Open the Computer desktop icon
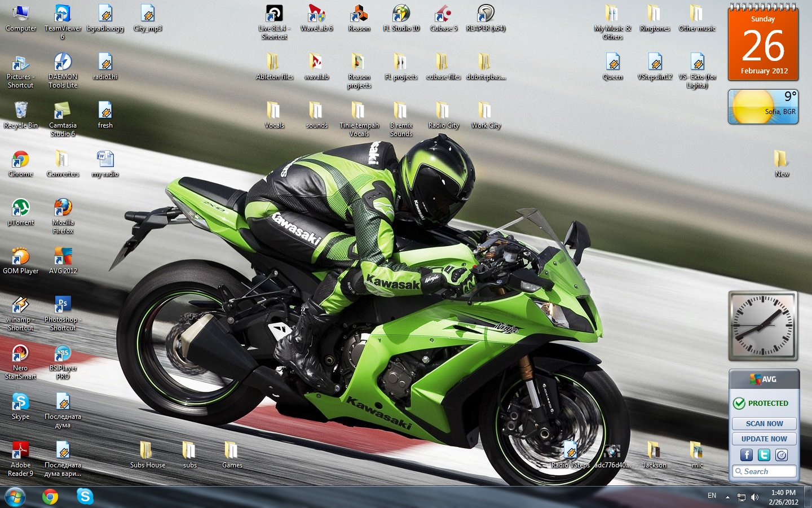 click(21, 18)
